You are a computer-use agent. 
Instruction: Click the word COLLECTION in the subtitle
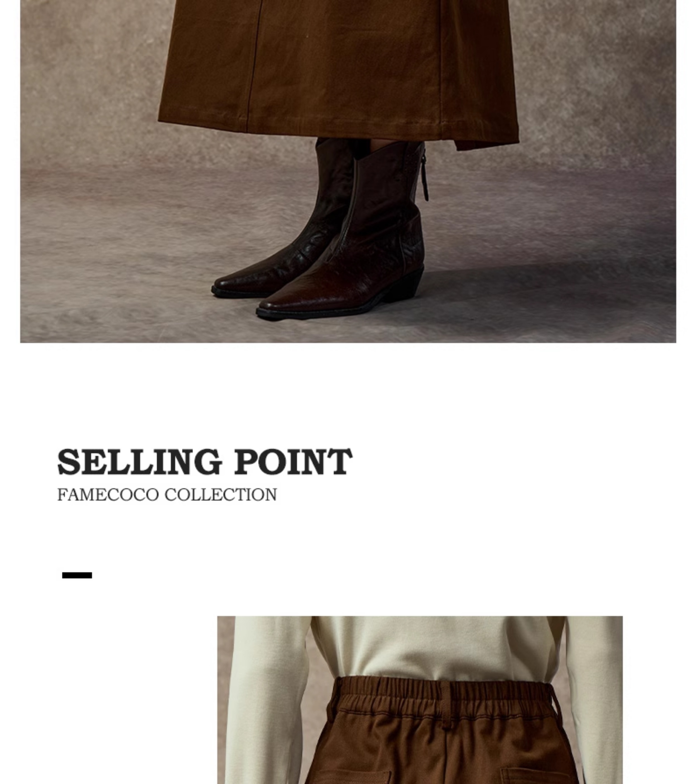pyautogui.click(x=221, y=495)
